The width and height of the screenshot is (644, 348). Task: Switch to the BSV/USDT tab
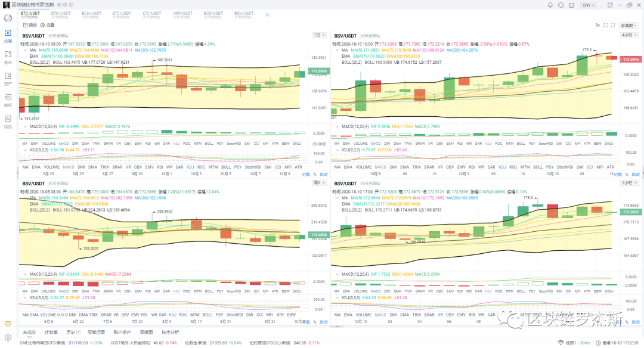(x=244, y=15)
